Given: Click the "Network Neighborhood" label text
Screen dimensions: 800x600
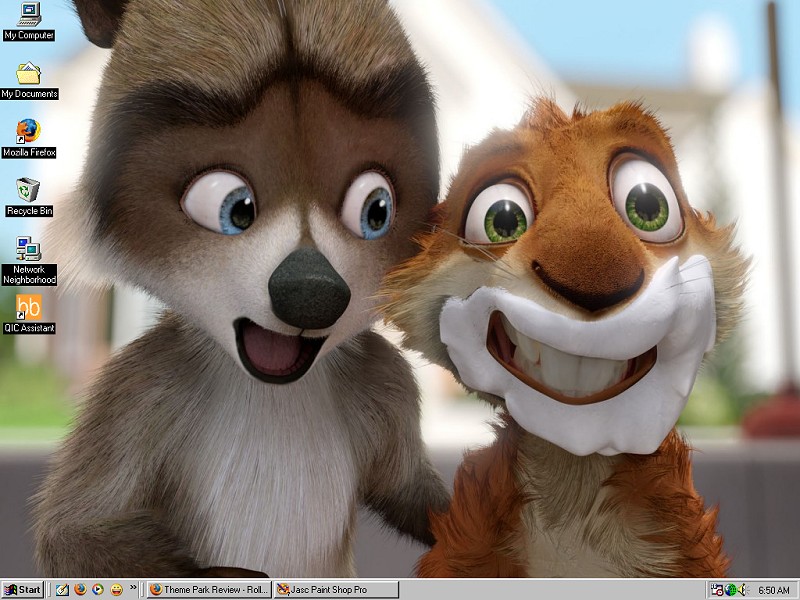Looking at the screenshot, I should pyautogui.click(x=29, y=274).
